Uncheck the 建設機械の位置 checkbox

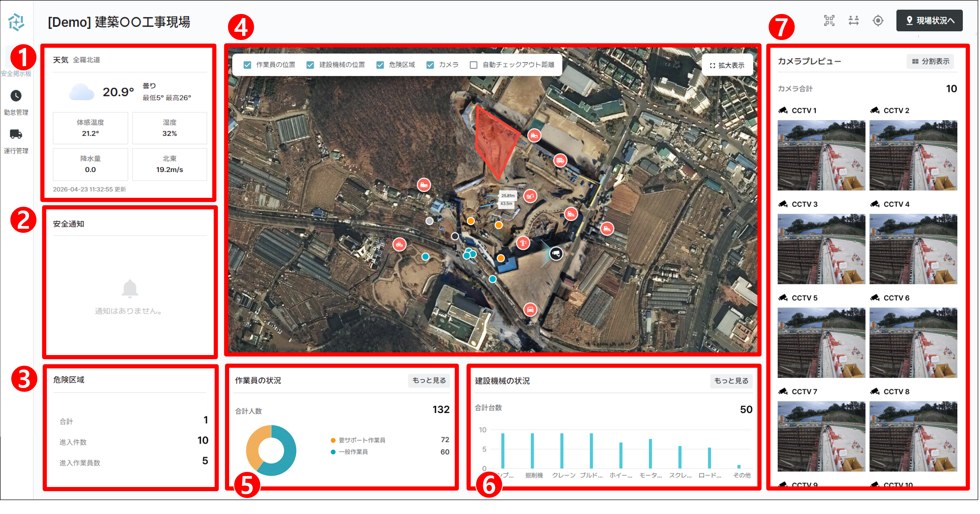tap(310, 65)
